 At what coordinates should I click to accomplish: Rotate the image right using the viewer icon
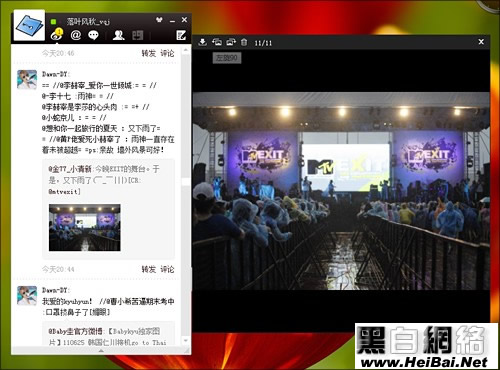point(231,42)
